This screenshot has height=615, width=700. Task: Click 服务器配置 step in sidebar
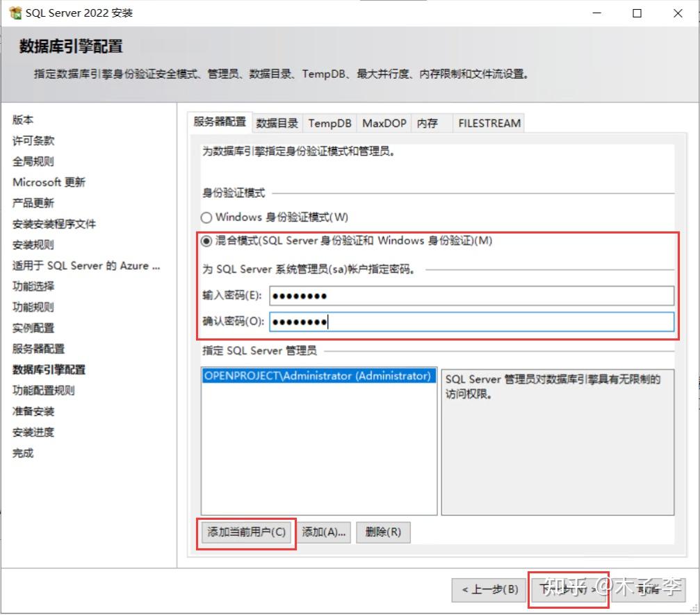38,349
